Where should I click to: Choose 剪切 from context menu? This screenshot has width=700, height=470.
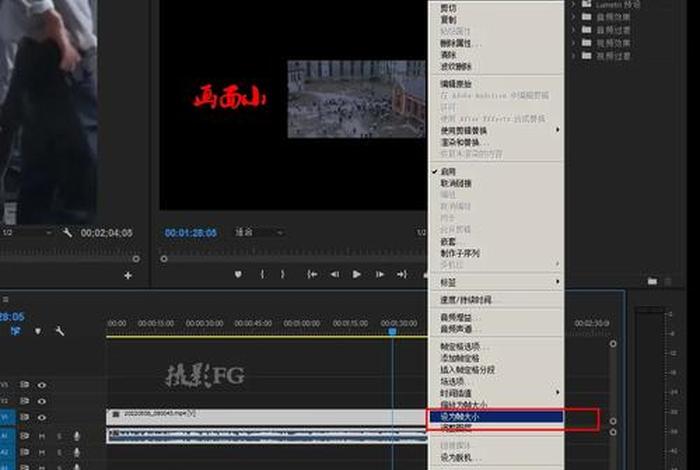click(496, 8)
